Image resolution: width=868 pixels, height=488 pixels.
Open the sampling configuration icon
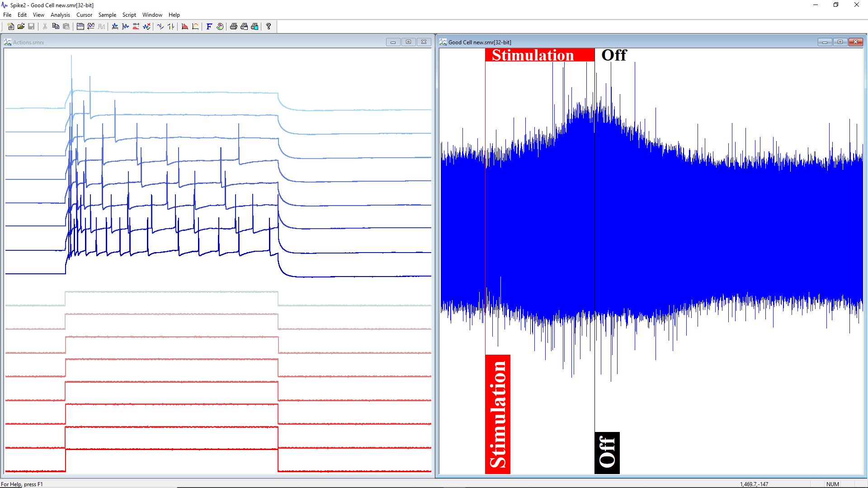point(80,27)
